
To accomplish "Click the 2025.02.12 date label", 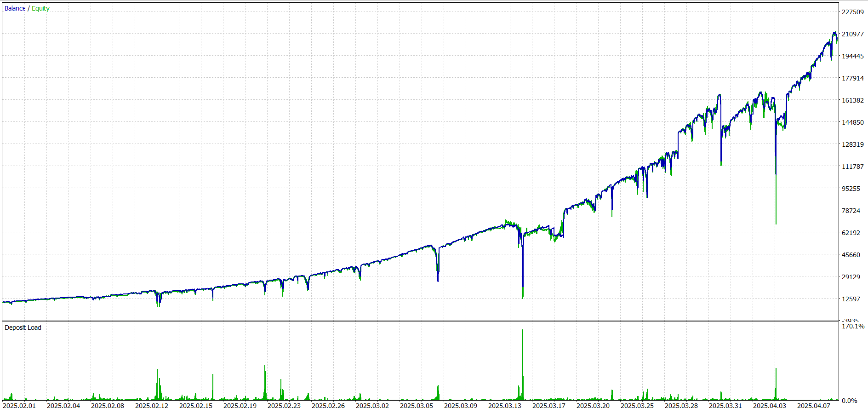I will click(x=152, y=405).
